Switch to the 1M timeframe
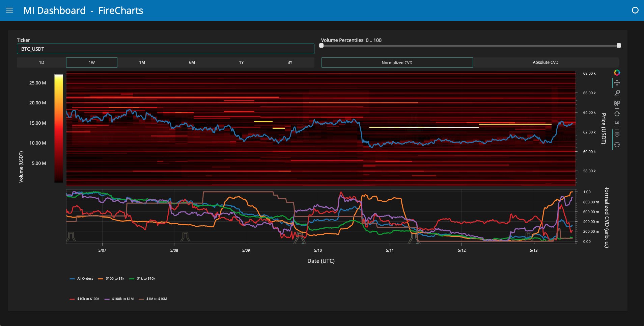The width and height of the screenshot is (644, 326). point(142,62)
